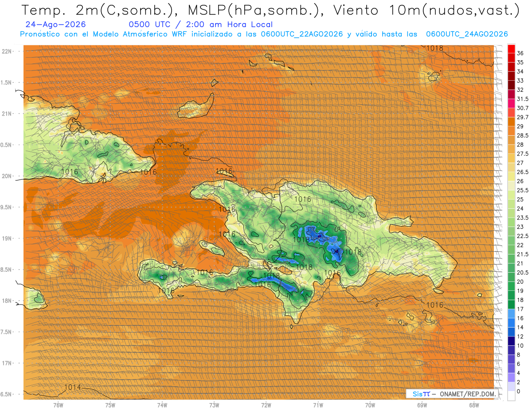Pick the magenta swatch between 31.5 and 30.7
This screenshot has height=411, width=532.
tap(511, 103)
